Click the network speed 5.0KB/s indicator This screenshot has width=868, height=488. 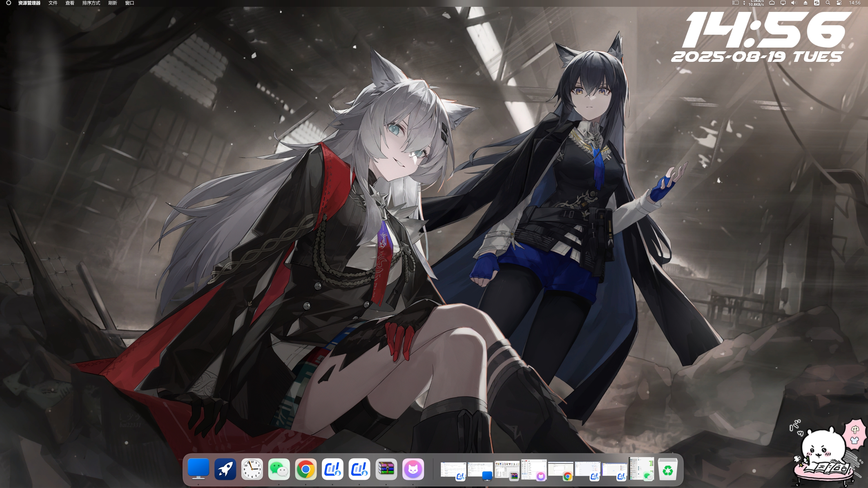click(754, 3)
